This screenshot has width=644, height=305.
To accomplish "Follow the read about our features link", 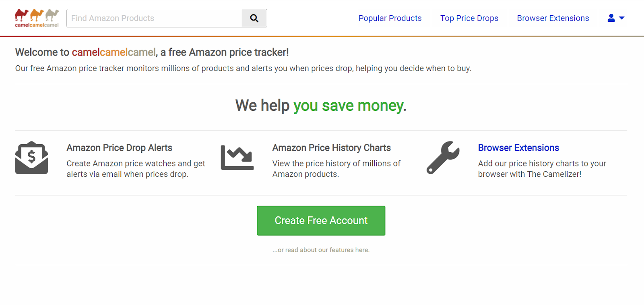I will [x=321, y=250].
